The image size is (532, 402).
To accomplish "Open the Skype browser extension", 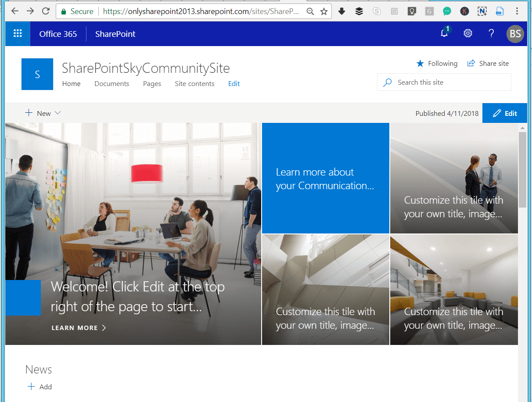I will [377, 11].
